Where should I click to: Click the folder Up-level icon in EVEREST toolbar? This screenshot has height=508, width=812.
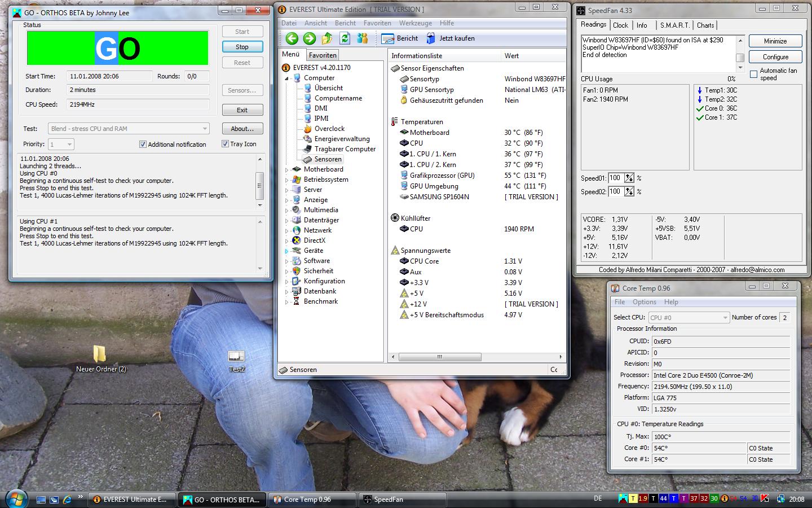click(x=327, y=38)
